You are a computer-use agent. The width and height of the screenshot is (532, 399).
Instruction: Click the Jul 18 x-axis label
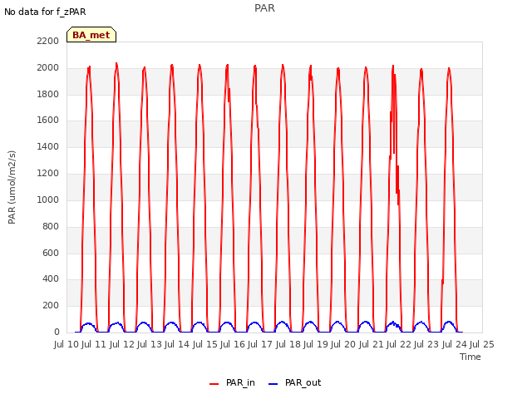288,344
